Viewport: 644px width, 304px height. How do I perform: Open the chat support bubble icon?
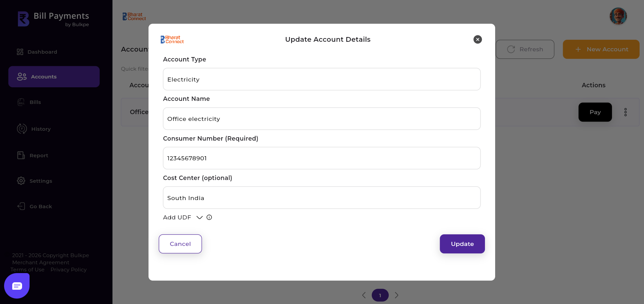pyautogui.click(x=17, y=286)
